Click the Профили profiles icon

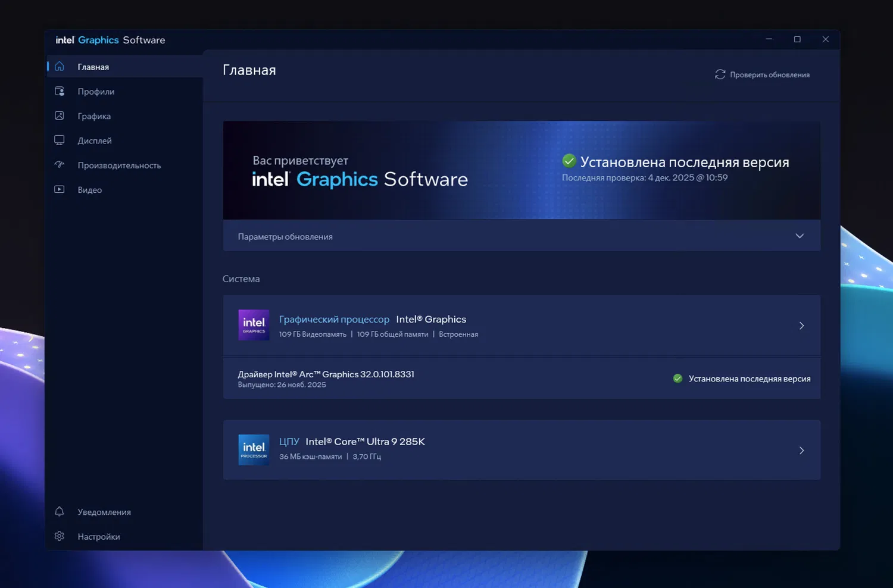[60, 91]
